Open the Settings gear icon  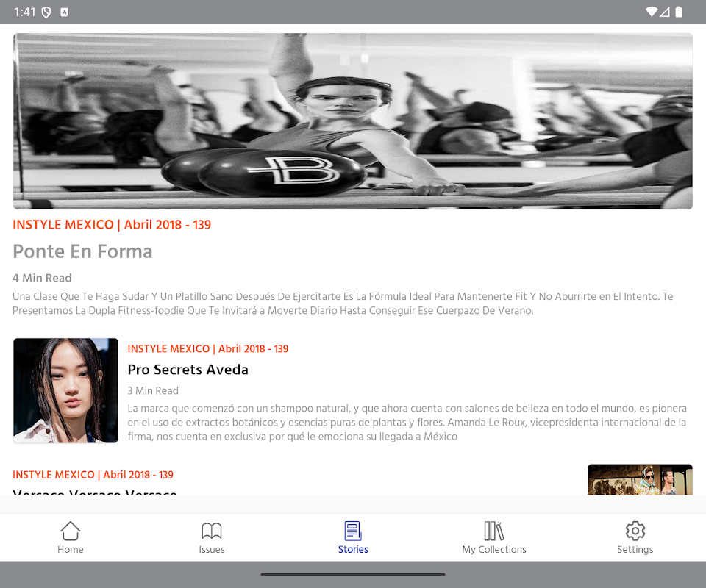click(x=635, y=531)
